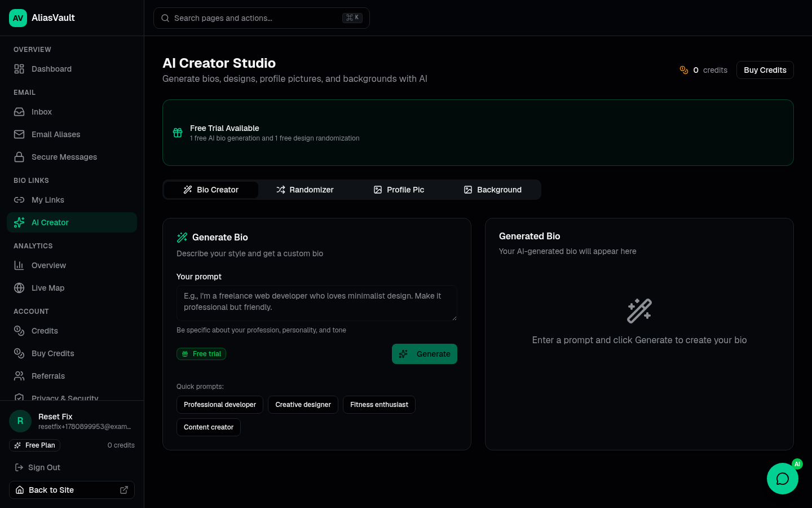Click the R user avatar
The height and width of the screenshot is (508, 812).
20,421
